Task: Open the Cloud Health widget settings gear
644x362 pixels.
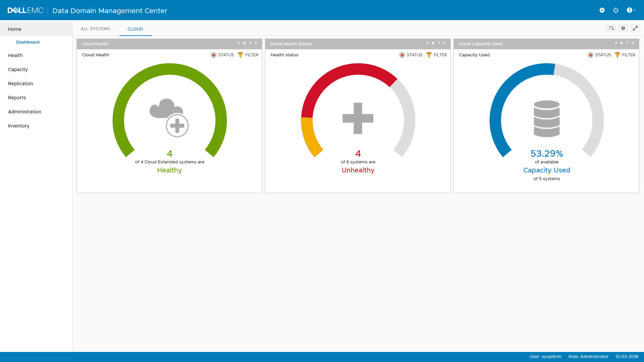Action: (244, 43)
